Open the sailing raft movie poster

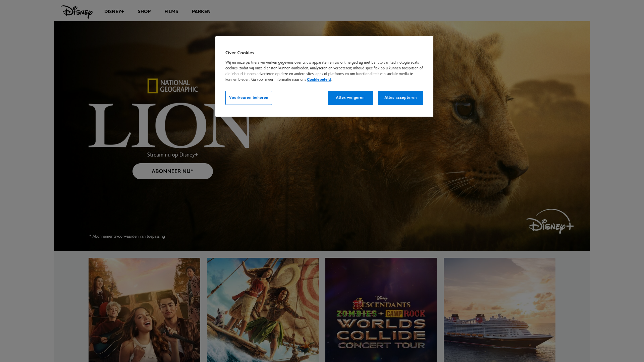[x=263, y=310]
